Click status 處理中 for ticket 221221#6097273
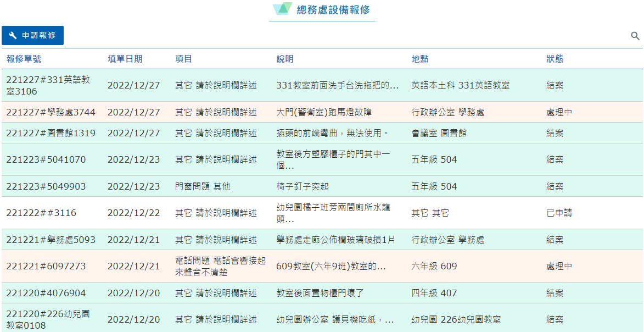644x332 pixels. point(559,266)
